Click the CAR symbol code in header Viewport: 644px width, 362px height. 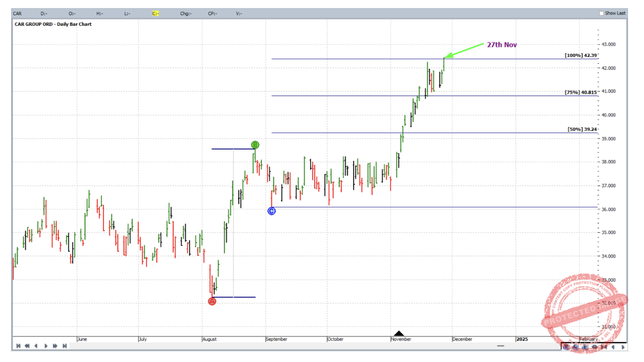17,13
